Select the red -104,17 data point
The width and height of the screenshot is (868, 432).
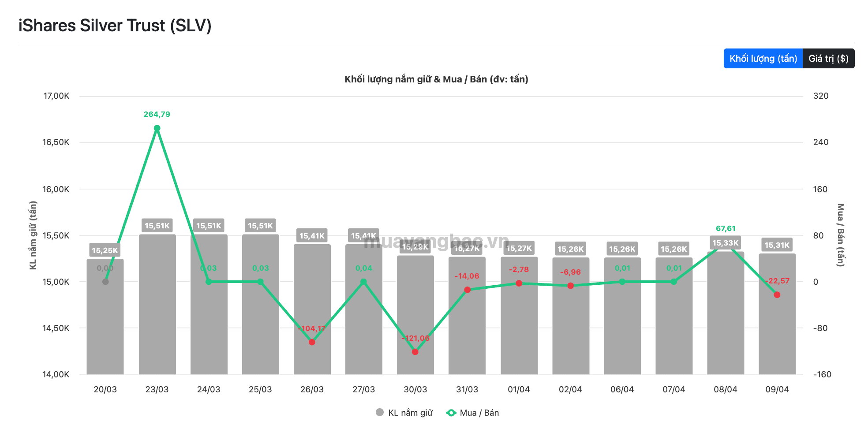[312, 342]
